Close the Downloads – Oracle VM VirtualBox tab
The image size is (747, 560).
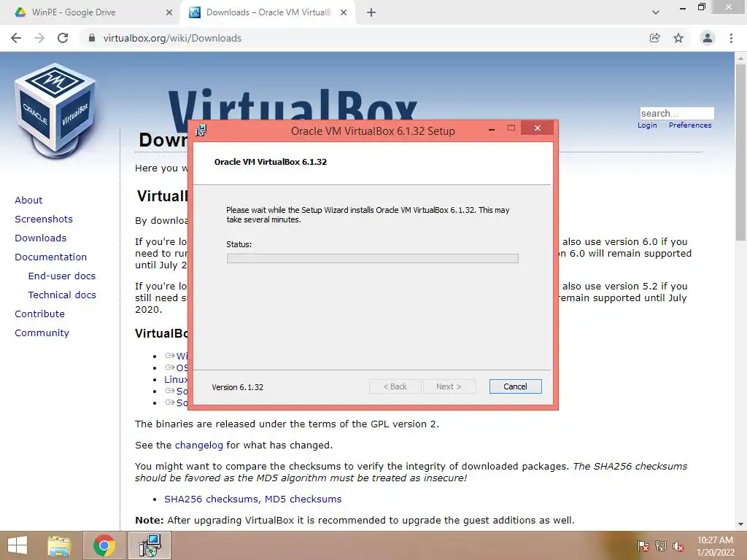click(344, 12)
